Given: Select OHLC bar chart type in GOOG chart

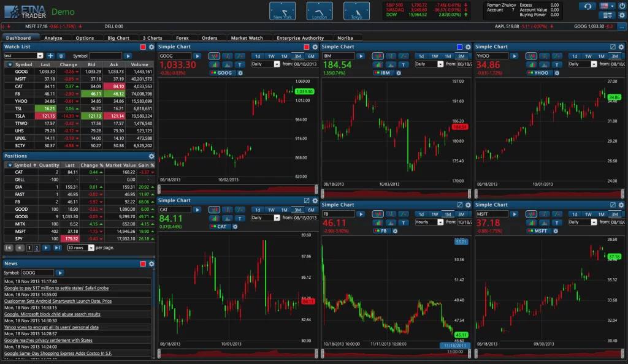Looking at the screenshot, I should [227, 56].
